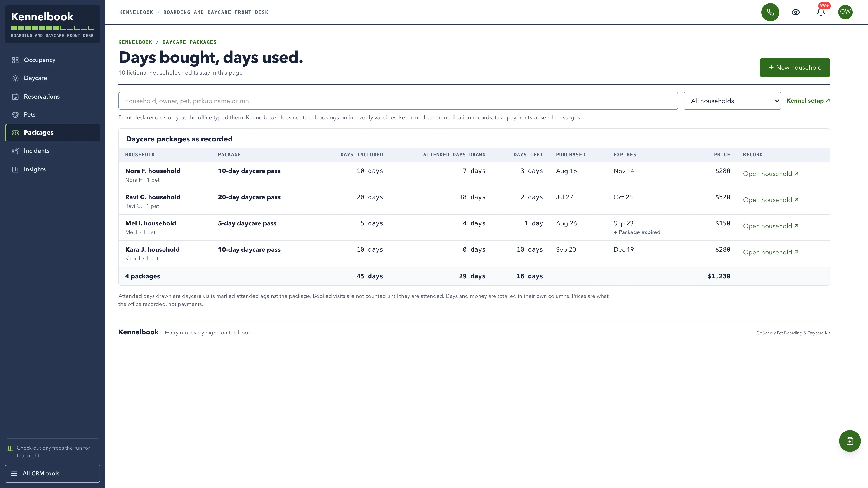Click the 20-day daycare pass cell
The image size is (868, 488).
[x=249, y=197]
